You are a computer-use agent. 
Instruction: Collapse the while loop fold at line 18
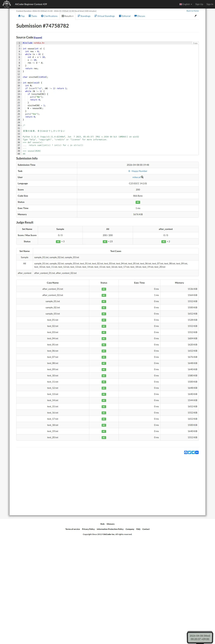coord(21,91)
